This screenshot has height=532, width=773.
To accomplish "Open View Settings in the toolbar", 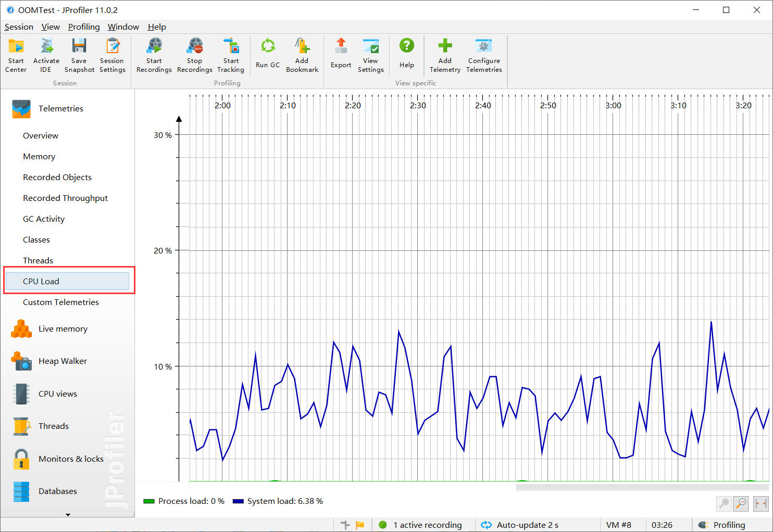I will coord(371,55).
